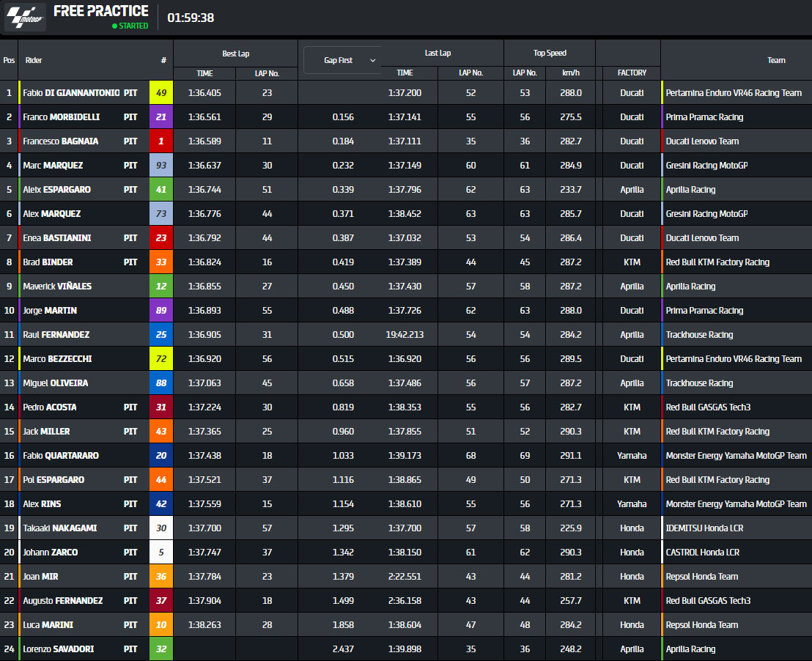Click the red number 1 badge

pyautogui.click(x=161, y=141)
